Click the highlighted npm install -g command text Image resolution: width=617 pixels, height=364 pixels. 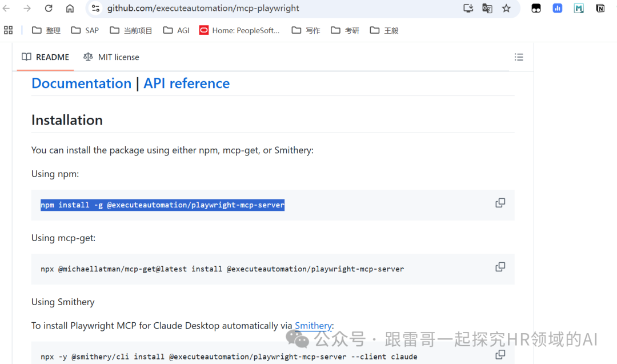click(162, 205)
